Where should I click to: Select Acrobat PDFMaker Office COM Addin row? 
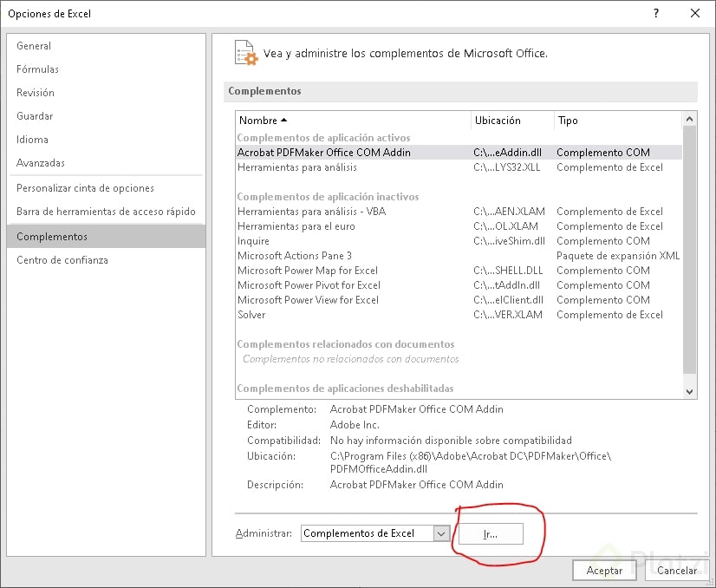coord(459,152)
